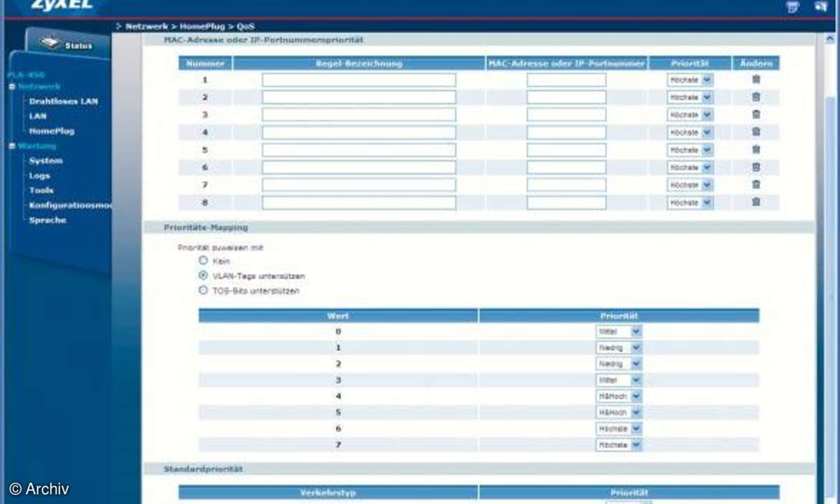
Task: Click the top-right help icon
Action: pyautogui.click(x=792, y=7)
